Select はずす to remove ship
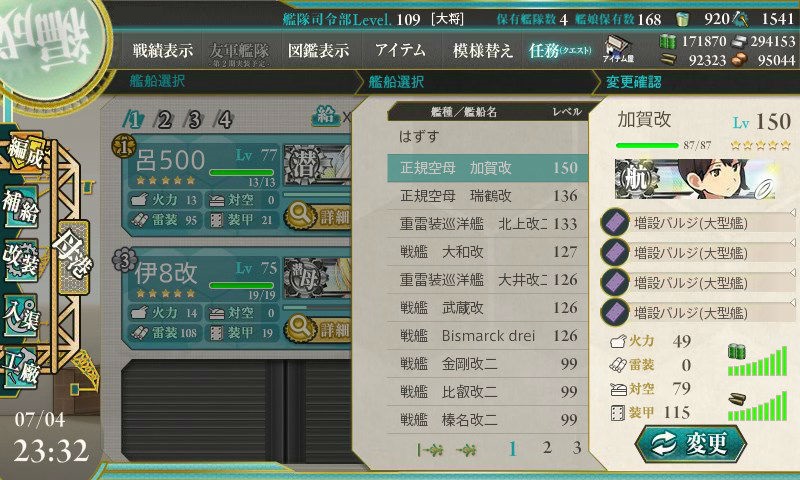This screenshot has height=480, width=800. coord(487,137)
